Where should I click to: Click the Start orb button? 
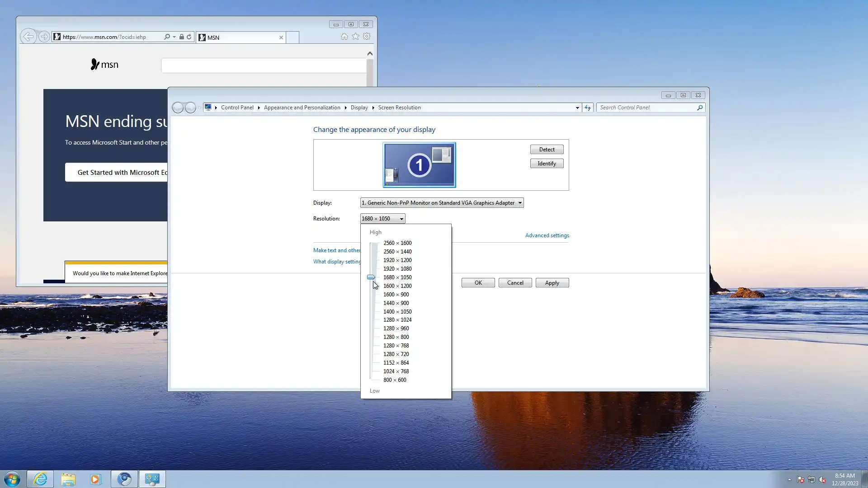click(12, 479)
